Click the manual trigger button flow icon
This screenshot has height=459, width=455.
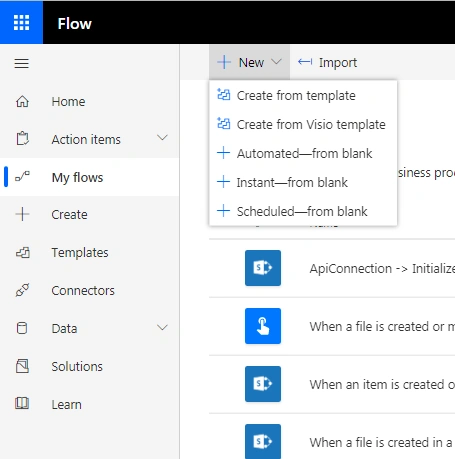[x=263, y=326]
